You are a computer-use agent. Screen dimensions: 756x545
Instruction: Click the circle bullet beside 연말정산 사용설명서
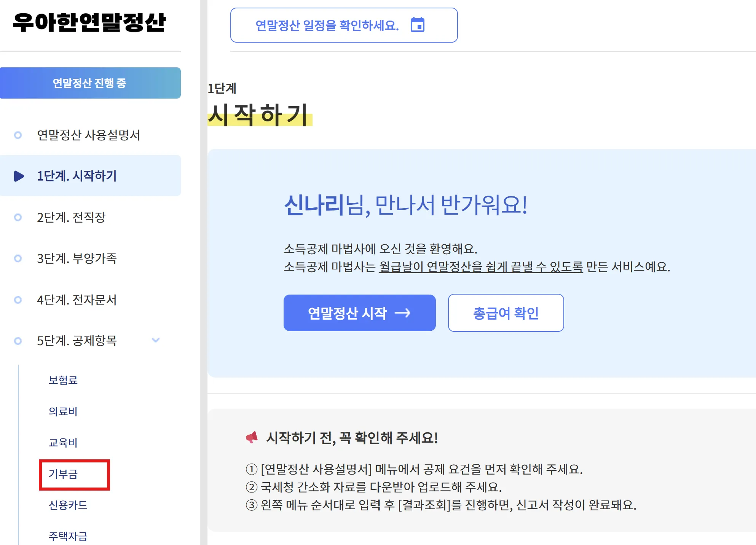[18, 135]
